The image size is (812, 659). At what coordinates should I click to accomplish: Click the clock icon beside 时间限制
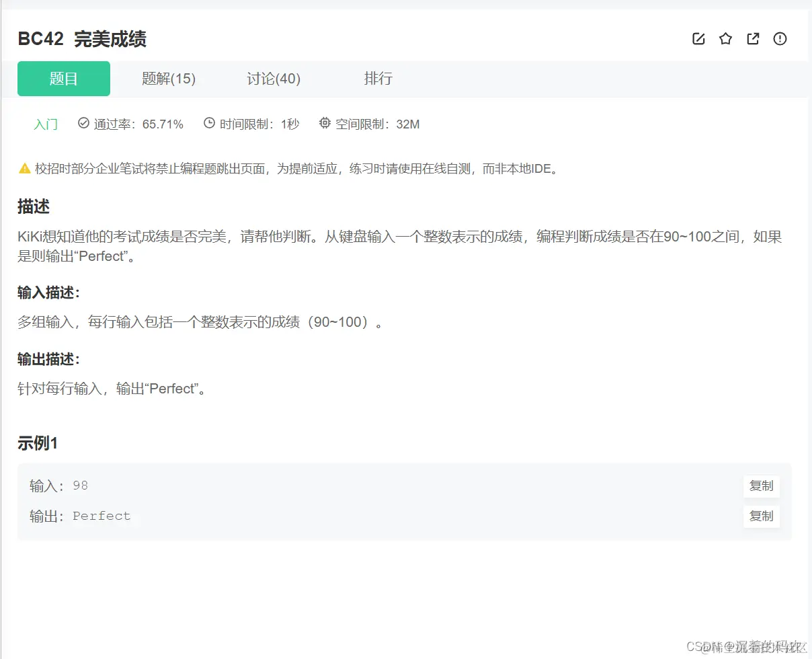click(x=209, y=123)
